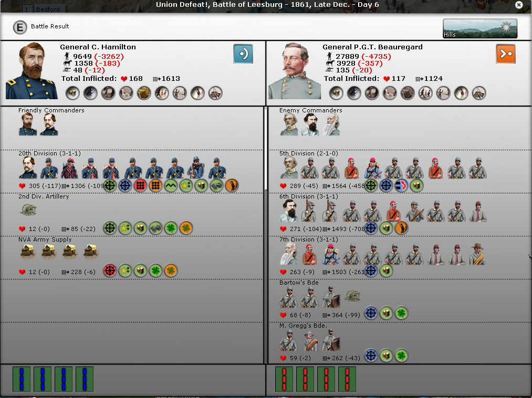
Task: Click the orange clover in 2nd Div. Artillery
Action: click(186, 228)
